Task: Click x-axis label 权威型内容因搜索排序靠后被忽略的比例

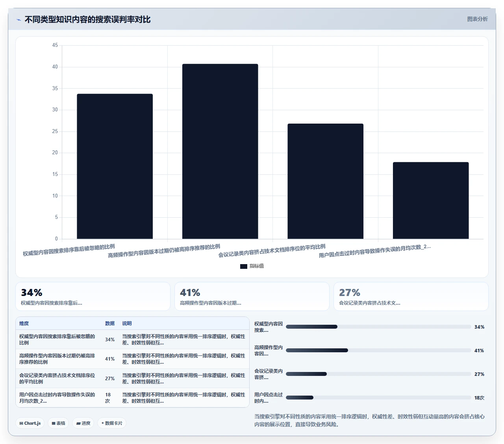Action: click(x=69, y=250)
